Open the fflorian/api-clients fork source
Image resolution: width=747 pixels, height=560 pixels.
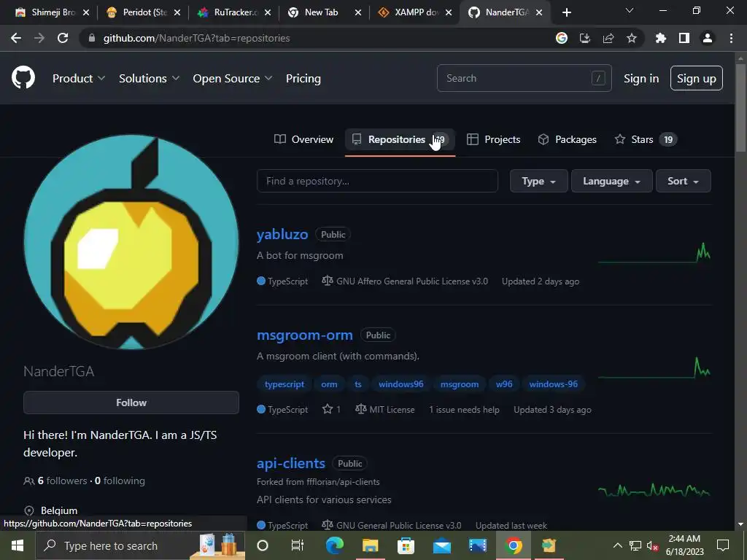[343, 482]
